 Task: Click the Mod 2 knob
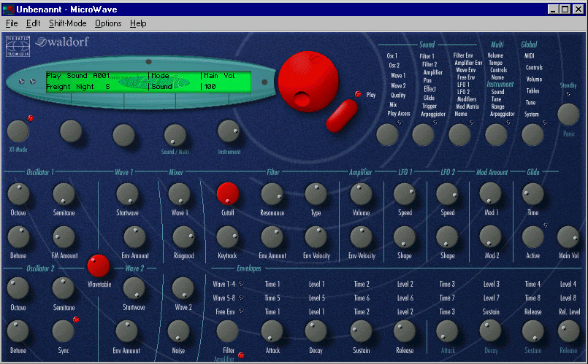490,237
